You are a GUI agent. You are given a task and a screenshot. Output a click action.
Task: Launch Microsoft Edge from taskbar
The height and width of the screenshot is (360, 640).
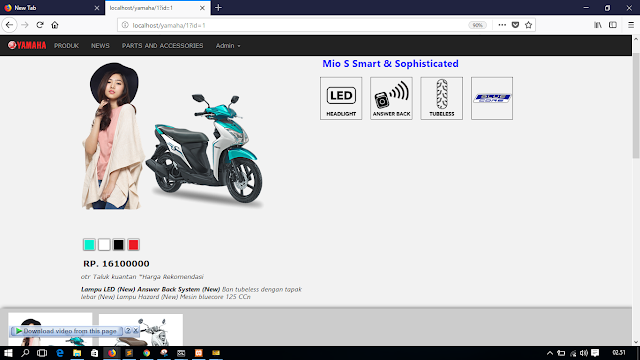click(x=60, y=353)
